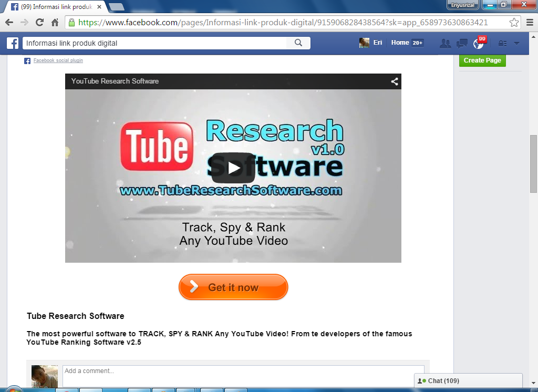Screen dimensions: 538x392
Task: Click the browser forward arrow
Action: pos(24,23)
